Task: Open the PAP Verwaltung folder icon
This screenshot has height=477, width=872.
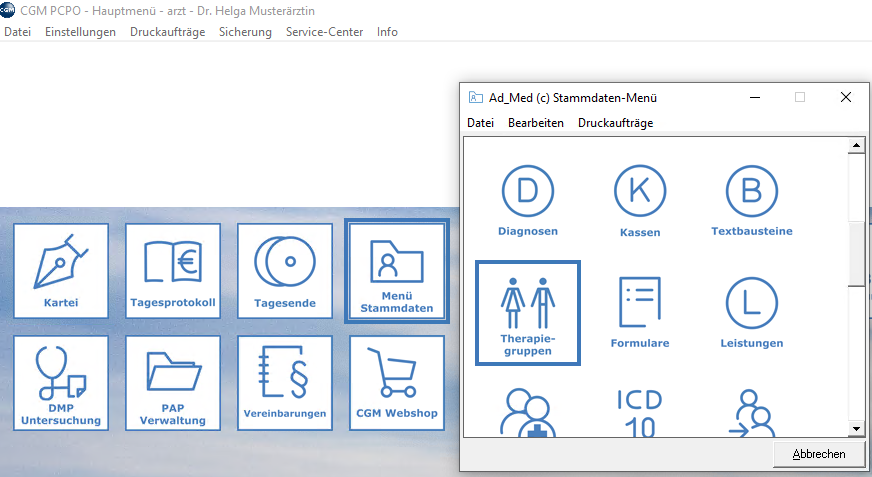Action: [173, 382]
